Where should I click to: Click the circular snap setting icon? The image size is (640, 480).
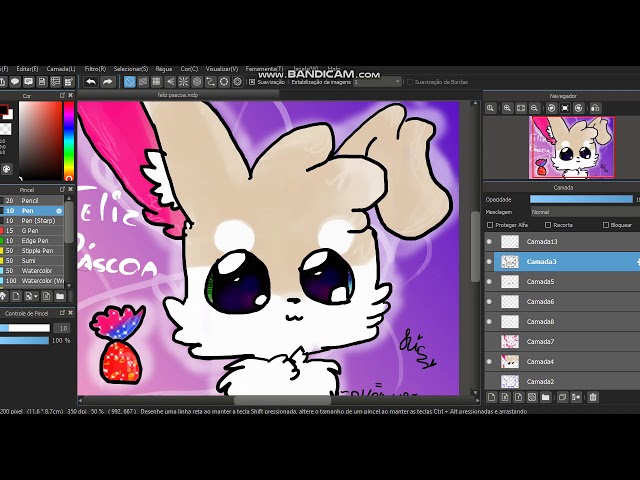pyautogui.click(x=224, y=82)
